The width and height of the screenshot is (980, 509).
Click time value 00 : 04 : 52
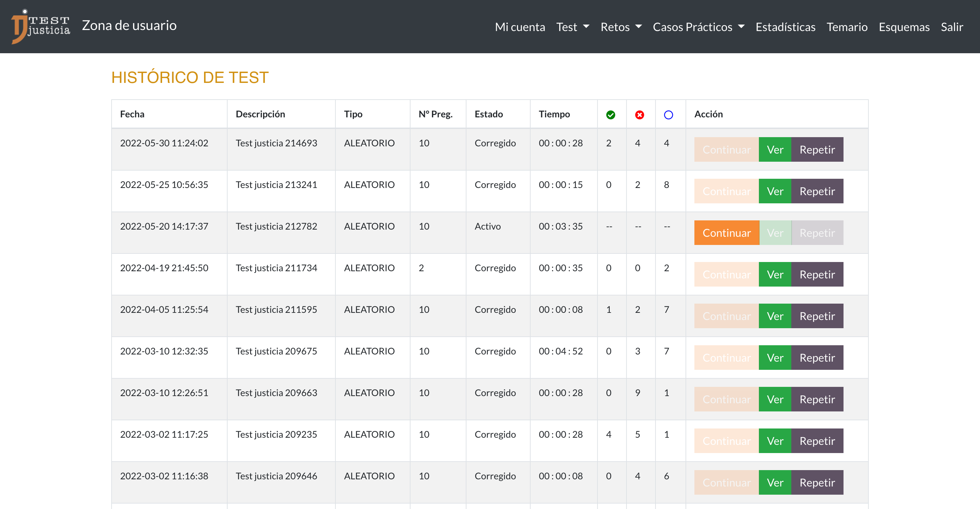(x=560, y=351)
